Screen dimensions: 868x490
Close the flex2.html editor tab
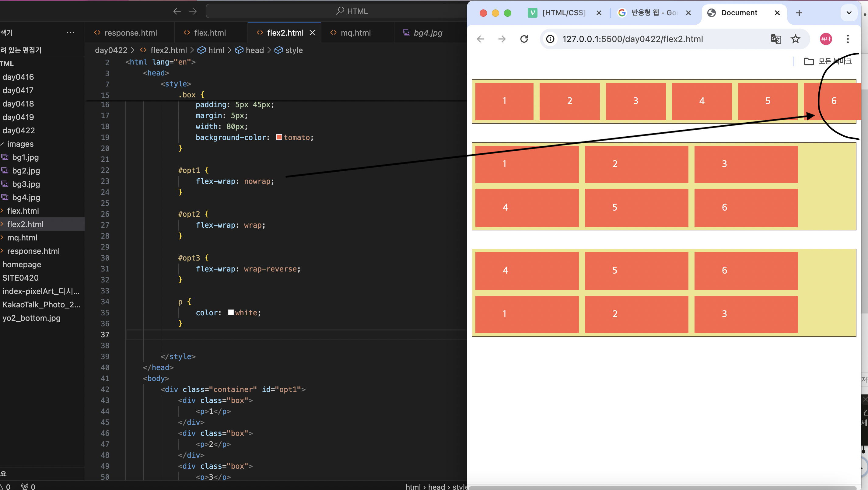pos(312,33)
